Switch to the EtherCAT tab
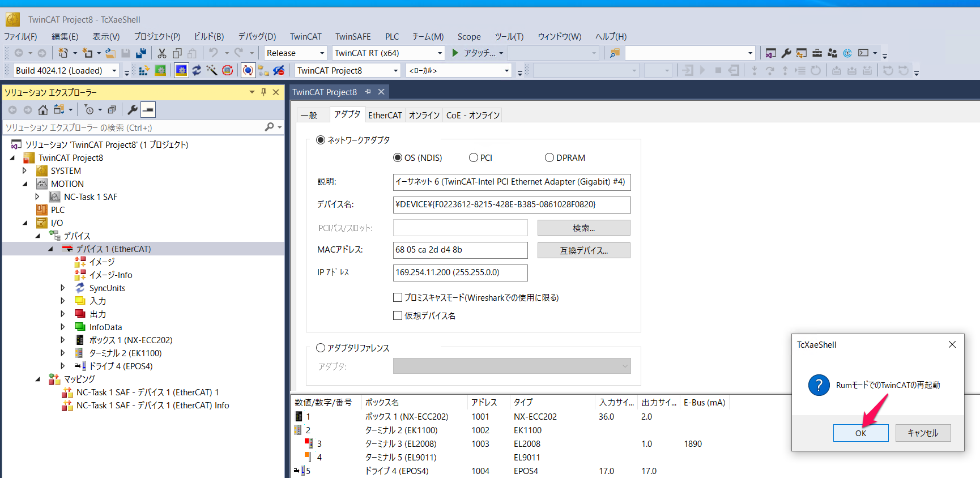980x478 pixels. click(385, 115)
